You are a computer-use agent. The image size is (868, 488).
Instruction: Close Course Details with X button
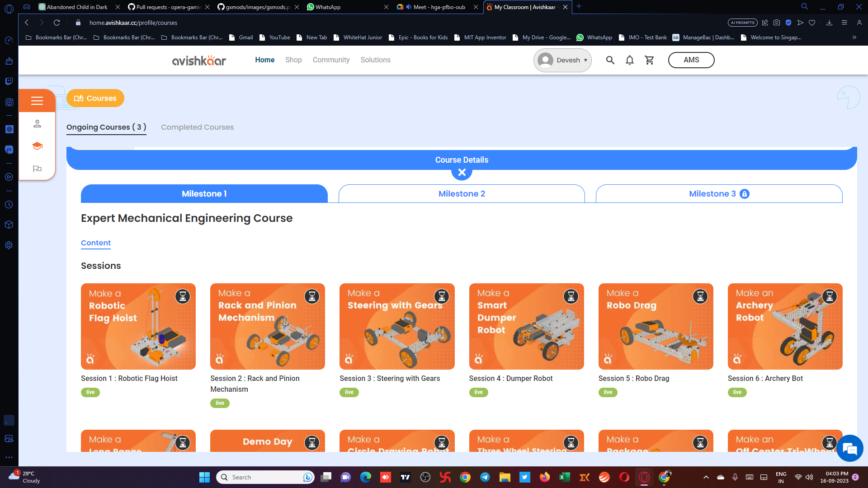(x=462, y=172)
